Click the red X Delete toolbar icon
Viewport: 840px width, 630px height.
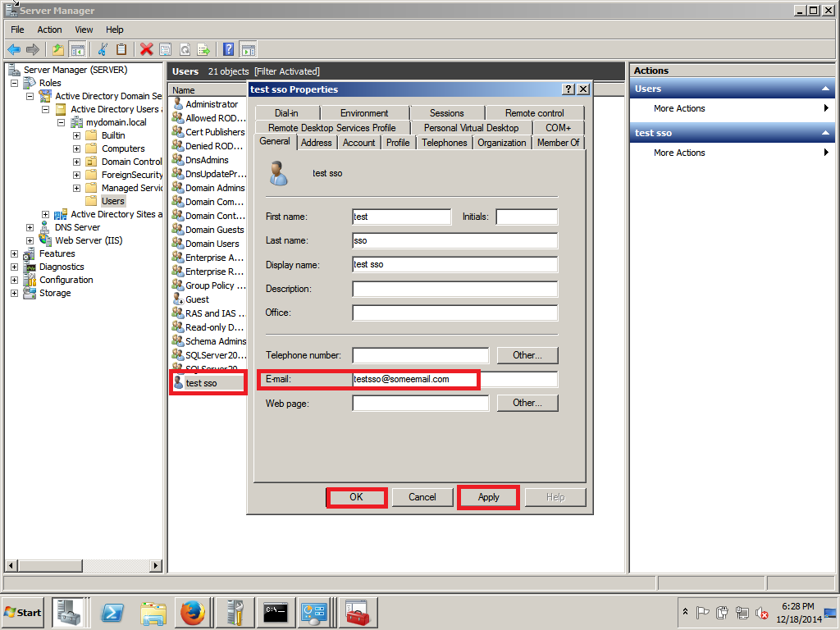coord(146,49)
